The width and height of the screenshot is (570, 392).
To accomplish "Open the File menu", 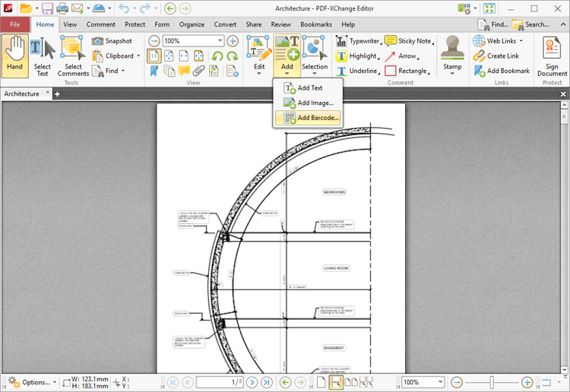I will (x=15, y=24).
